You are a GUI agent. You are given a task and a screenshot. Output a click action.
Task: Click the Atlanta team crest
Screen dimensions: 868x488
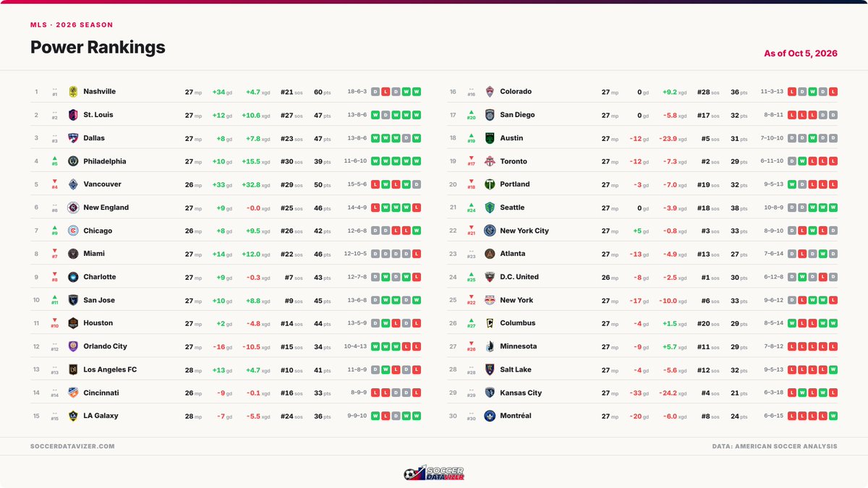pyautogui.click(x=490, y=254)
